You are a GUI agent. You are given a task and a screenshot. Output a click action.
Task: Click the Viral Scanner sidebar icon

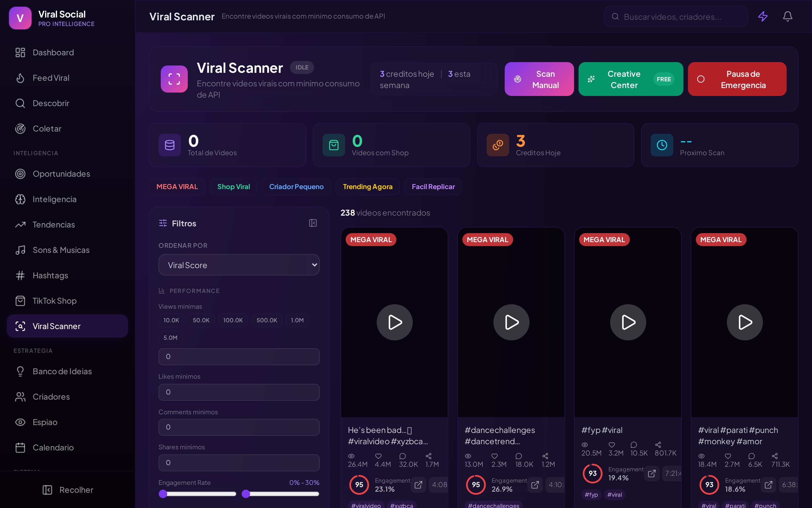tap(20, 326)
